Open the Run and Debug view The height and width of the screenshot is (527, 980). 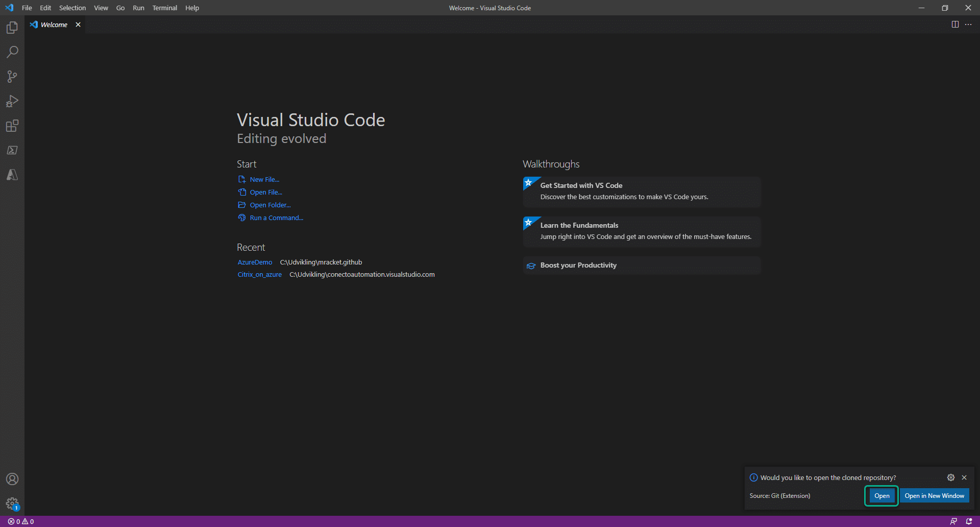(12, 101)
